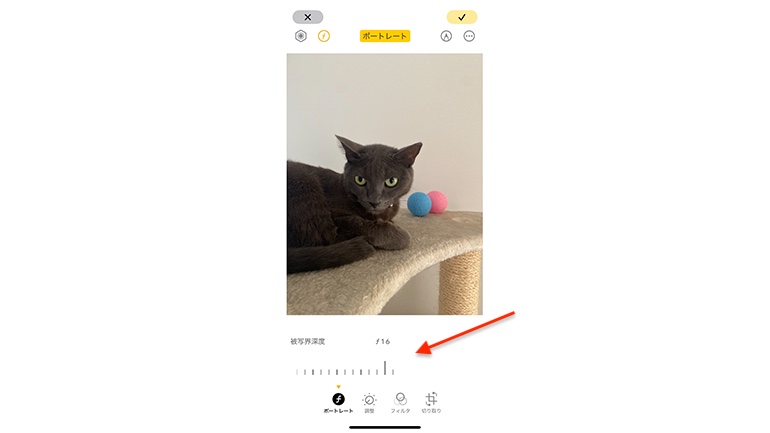Click the tall indicator on depth slider
The height and width of the screenshot is (433, 770).
[385, 368]
